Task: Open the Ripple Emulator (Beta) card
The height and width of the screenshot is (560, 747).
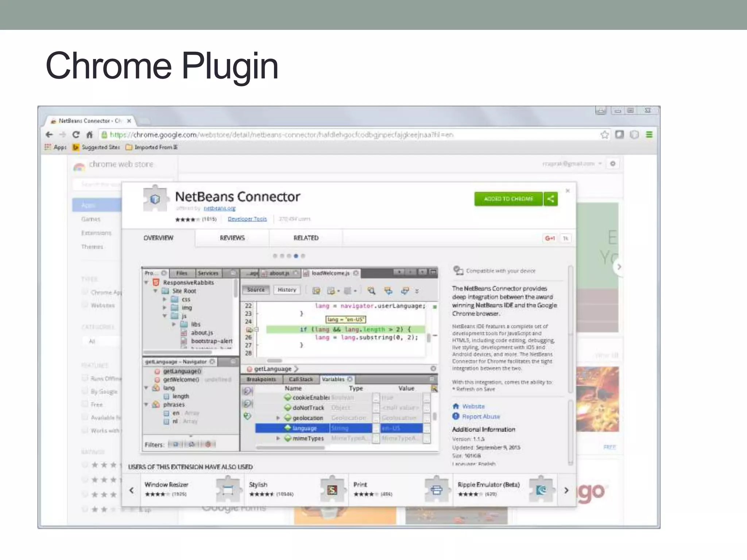Action: (506, 490)
